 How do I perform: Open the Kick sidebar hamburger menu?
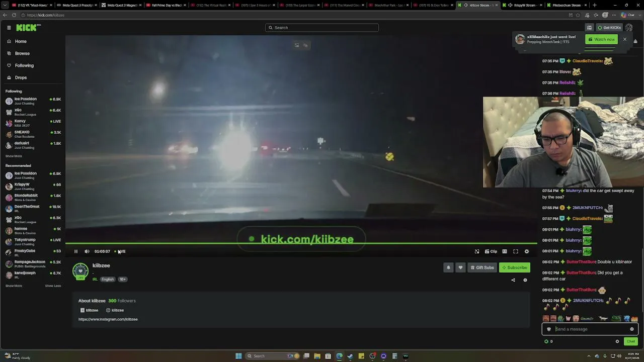pos(9,28)
